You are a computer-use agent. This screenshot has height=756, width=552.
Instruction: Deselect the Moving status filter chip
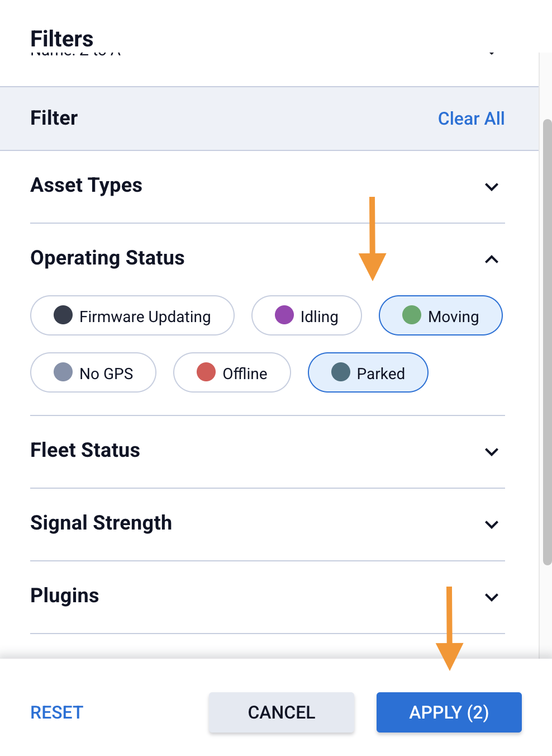point(441,316)
